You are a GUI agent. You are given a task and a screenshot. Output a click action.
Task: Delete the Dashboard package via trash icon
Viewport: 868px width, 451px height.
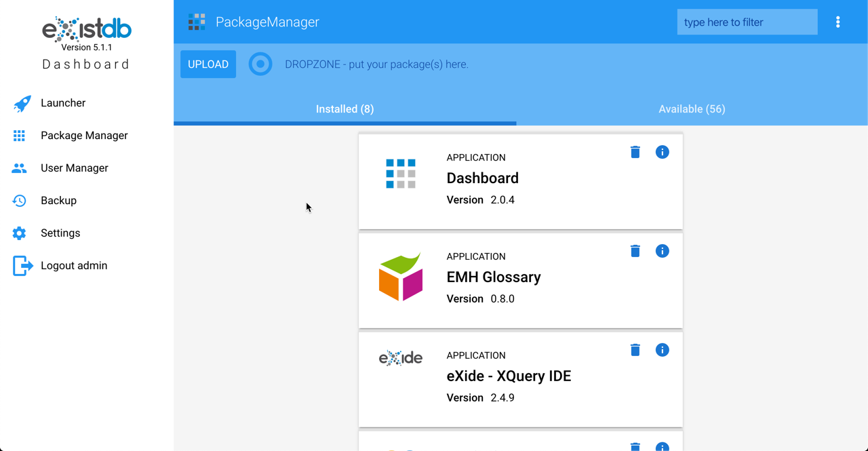[x=635, y=152]
